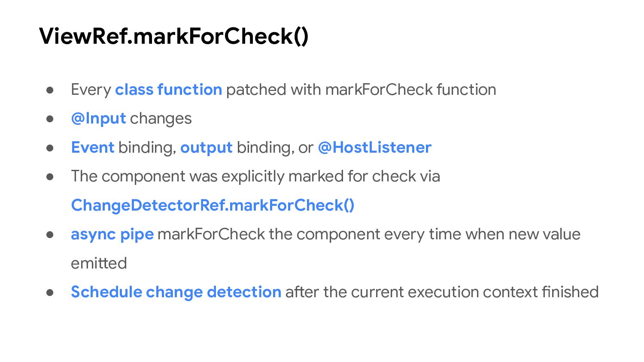Click 'after the current execution context finished'
Screen dimensions: 644x362
pos(442,292)
